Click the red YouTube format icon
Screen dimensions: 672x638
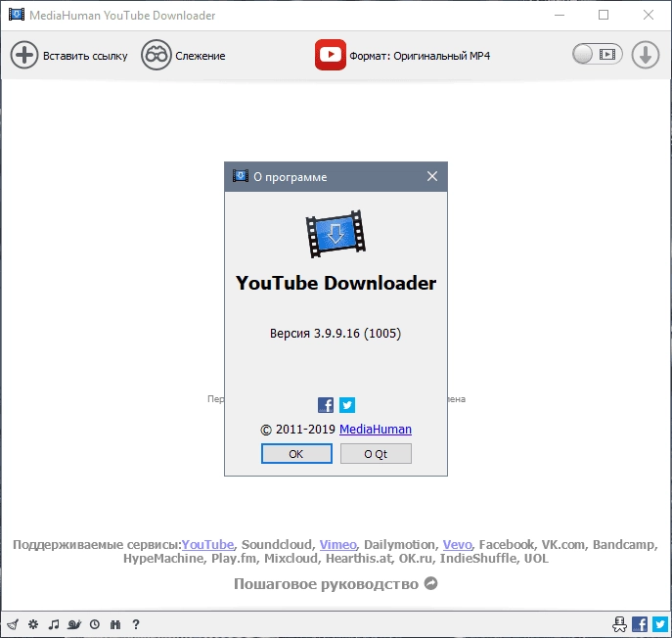coord(330,55)
